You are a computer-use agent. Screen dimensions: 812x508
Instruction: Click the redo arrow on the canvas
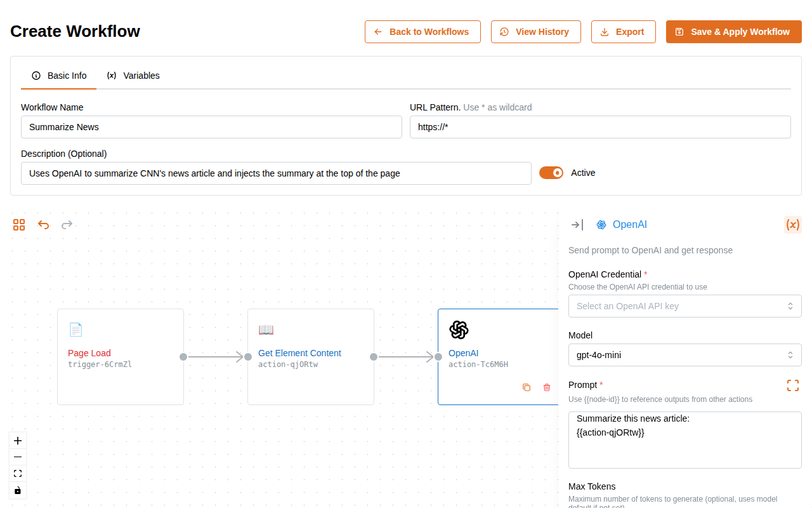[67, 224]
